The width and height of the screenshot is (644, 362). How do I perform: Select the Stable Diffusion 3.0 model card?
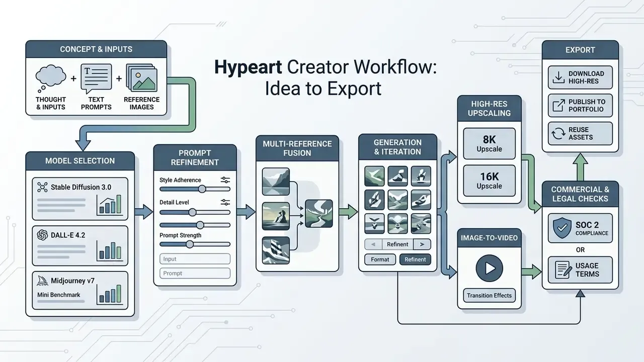coord(80,199)
